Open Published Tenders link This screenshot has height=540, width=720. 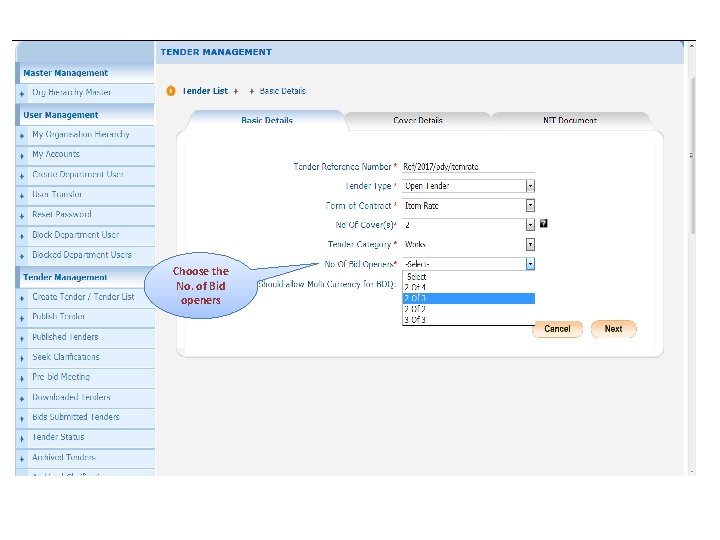(65, 337)
